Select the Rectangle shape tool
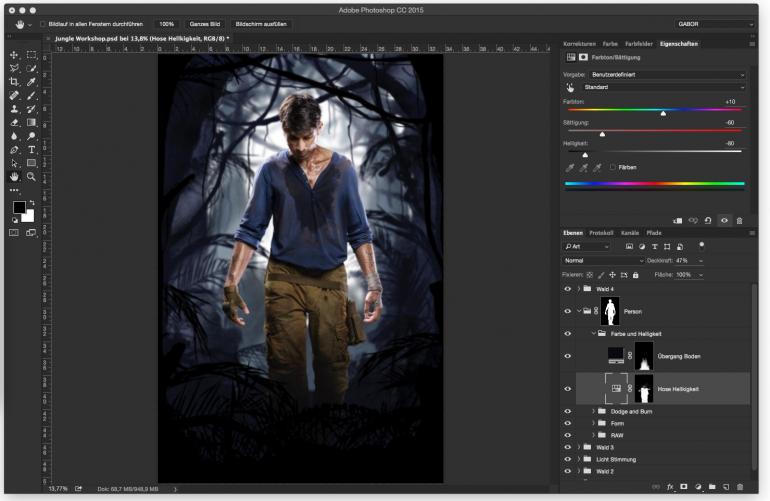The width and height of the screenshot is (770, 501). 31,163
